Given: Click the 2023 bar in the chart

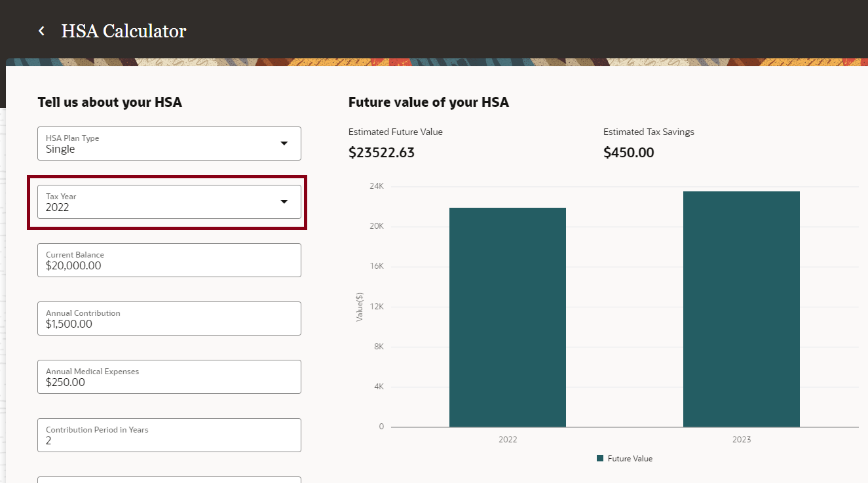Looking at the screenshot, I should click(741, 309).
